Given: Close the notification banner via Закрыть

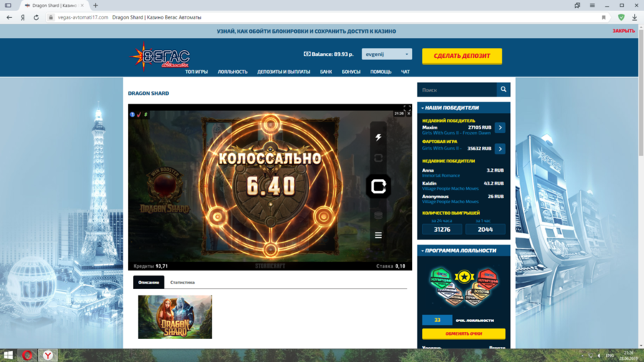Looking at the screenshot, I should point(623,31).
